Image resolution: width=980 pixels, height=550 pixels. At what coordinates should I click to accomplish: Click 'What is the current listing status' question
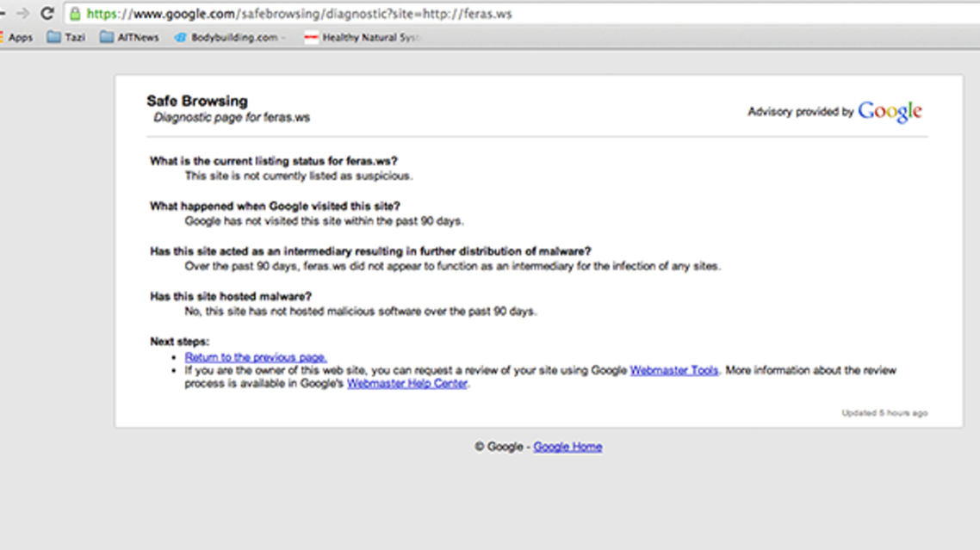click(x=274, y=161)
